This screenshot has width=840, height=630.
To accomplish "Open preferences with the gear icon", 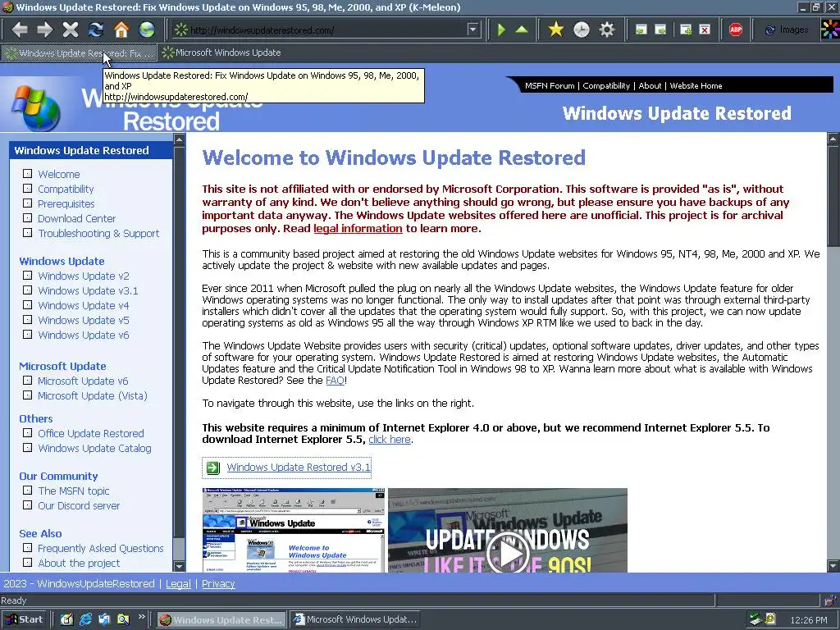I will pos(606,30).
